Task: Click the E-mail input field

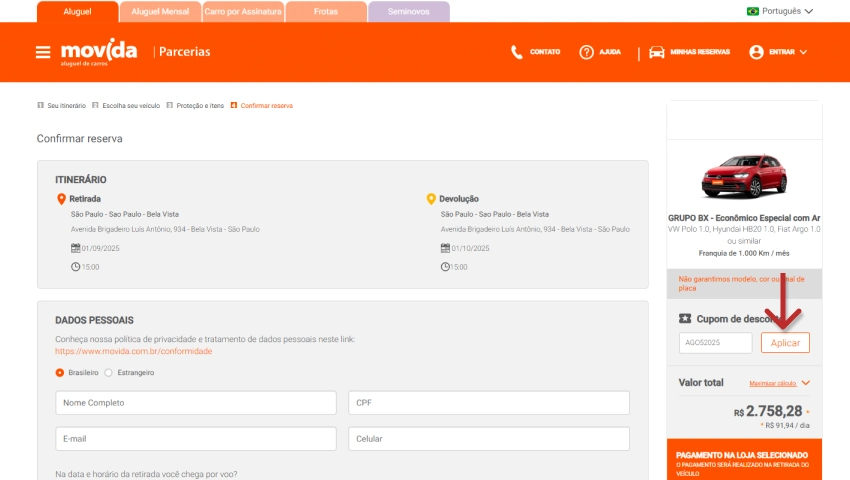Action: (x=196, y=439)
